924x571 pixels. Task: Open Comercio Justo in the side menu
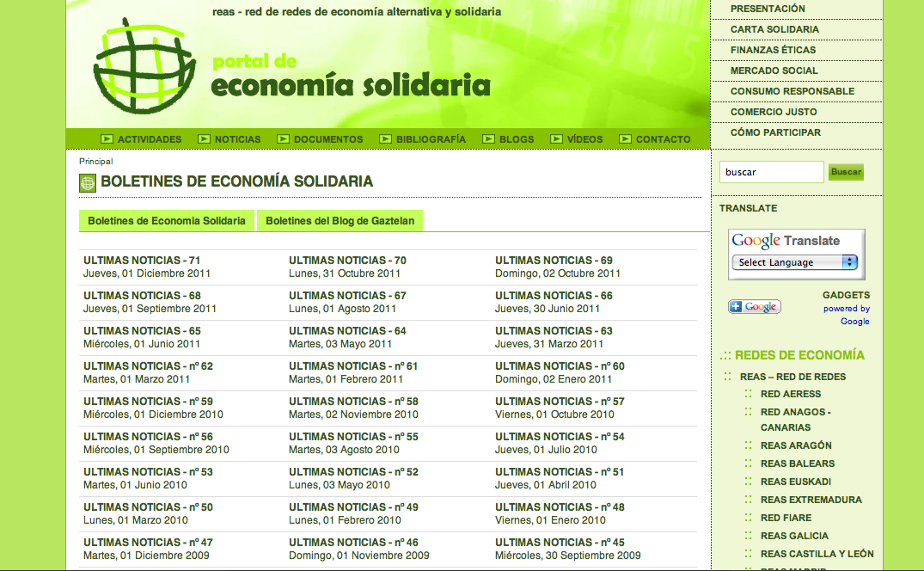(774, 112)
